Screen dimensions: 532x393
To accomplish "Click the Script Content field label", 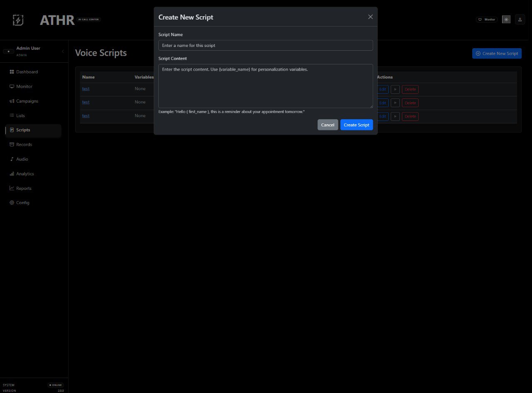I will click(x=172, y=59).
